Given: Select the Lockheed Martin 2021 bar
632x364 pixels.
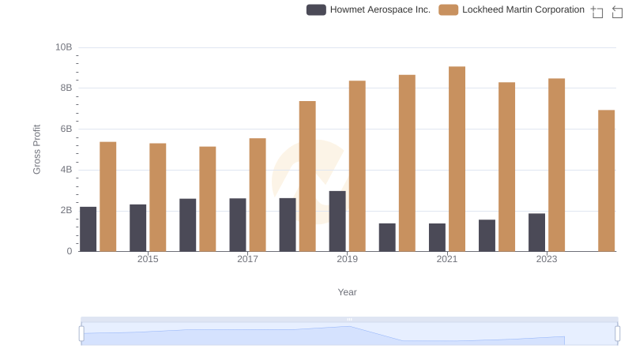Looking at the screenshot, I should [457, 159].
